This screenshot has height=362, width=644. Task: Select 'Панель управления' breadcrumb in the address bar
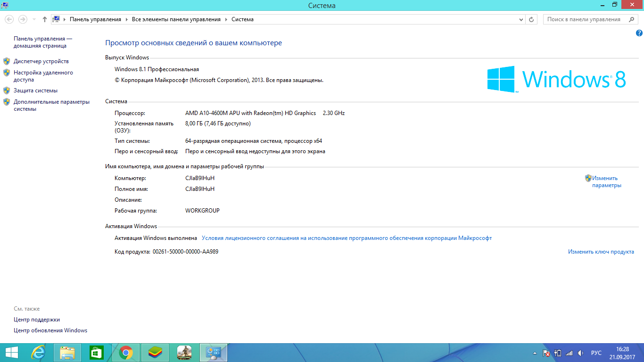[95, 19]
